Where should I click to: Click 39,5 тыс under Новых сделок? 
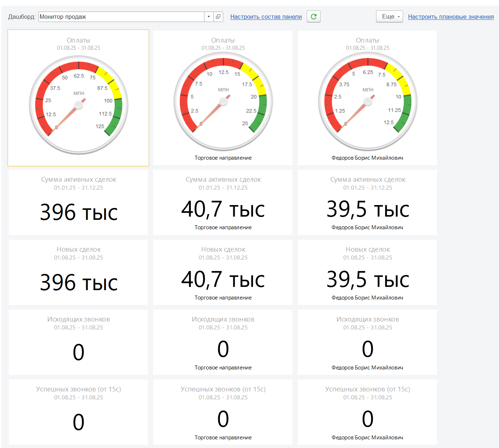368,279
